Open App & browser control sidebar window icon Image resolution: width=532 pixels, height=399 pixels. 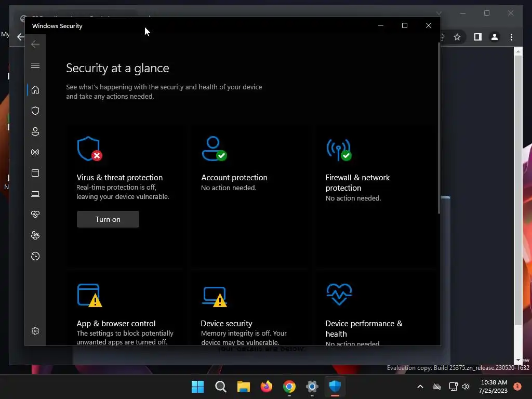click(x=35, y=173)
